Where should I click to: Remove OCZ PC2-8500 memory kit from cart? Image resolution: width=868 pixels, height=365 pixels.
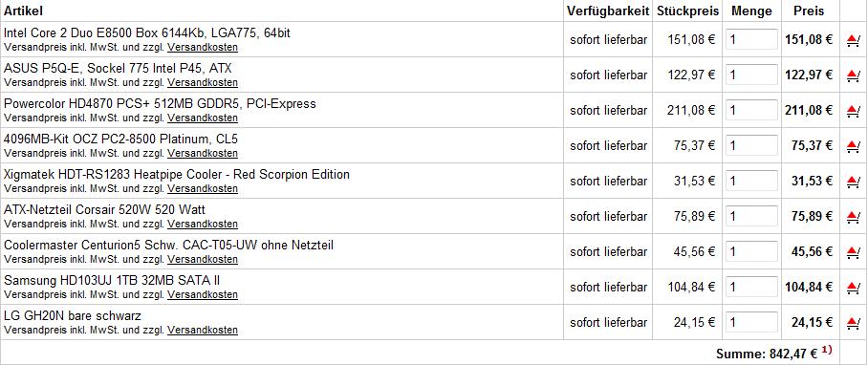853,146
